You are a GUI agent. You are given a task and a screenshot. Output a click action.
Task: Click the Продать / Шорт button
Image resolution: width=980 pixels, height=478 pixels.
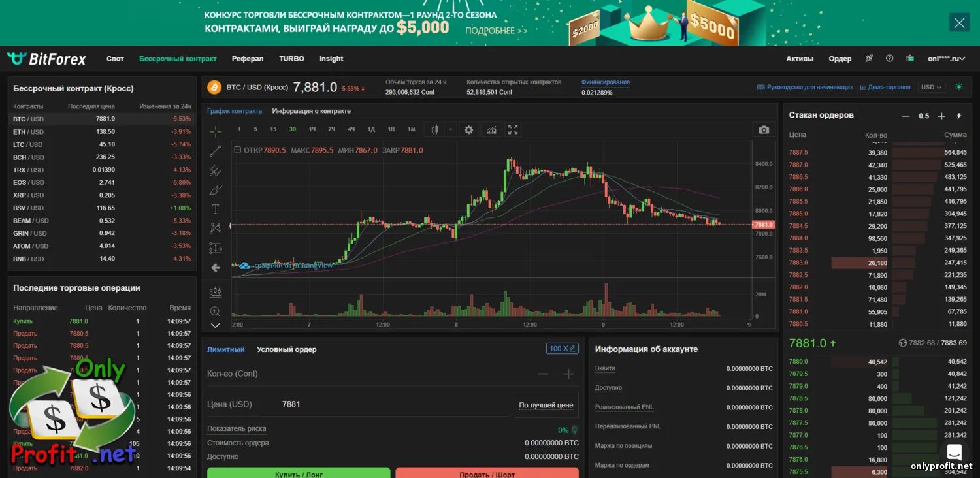(x=487, y=473)
